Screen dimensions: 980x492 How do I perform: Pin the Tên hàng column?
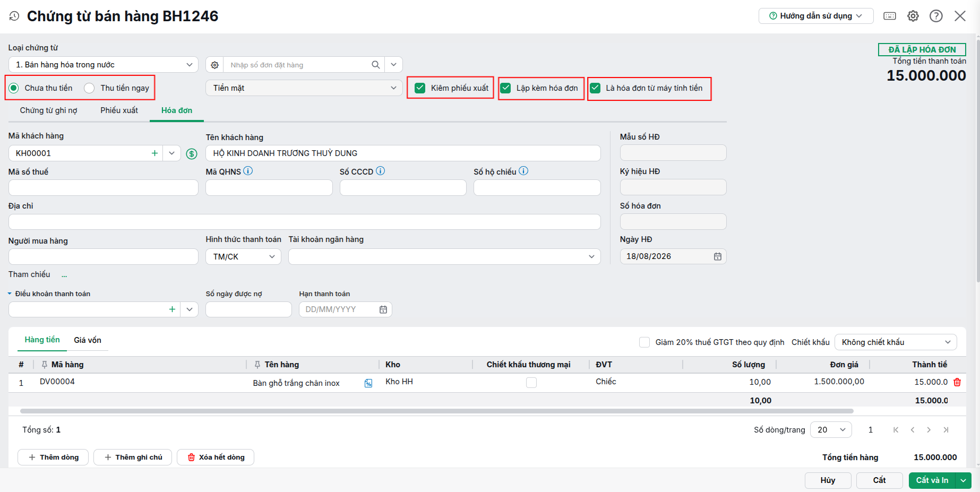click(257, 365)
